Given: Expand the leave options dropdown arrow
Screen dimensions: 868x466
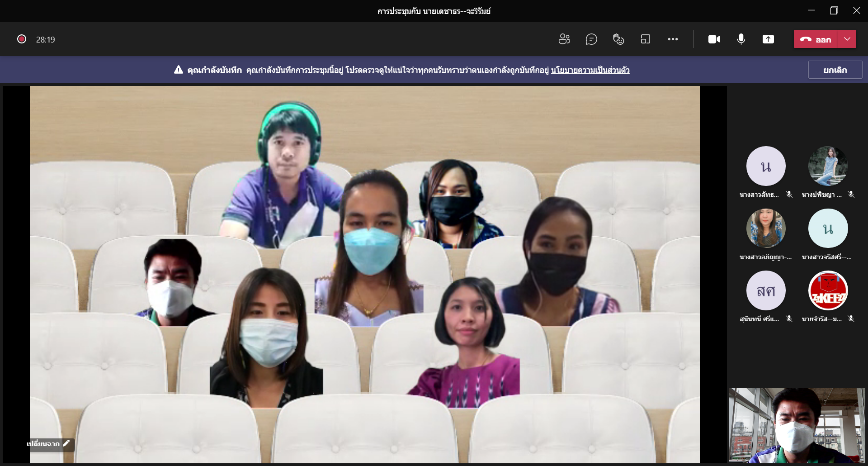Looking at the screenshot, I should pyautogui.click(x=847, y=39).
